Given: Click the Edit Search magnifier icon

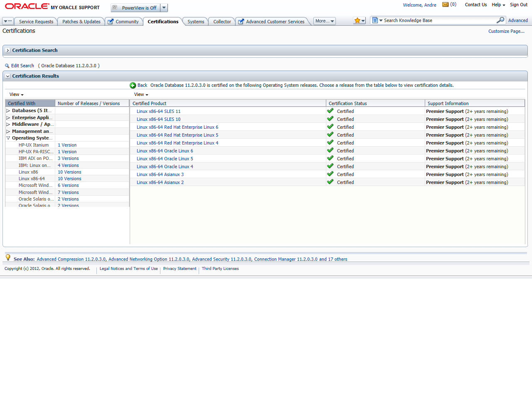Looking at the screenshot, I should point(7,66).
